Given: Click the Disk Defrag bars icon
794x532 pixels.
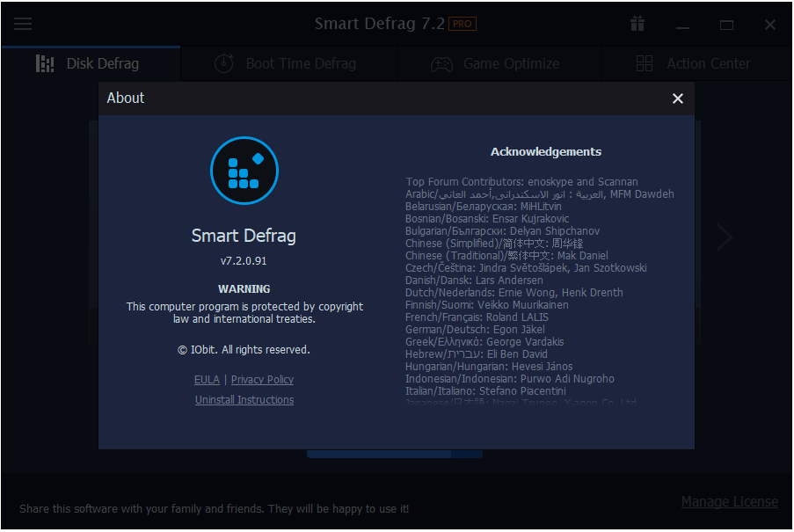Looking at the screenshot, I should [x=45, y=64].
